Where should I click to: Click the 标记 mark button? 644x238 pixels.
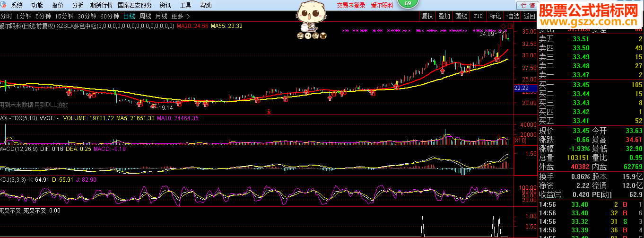click(495, 16)
